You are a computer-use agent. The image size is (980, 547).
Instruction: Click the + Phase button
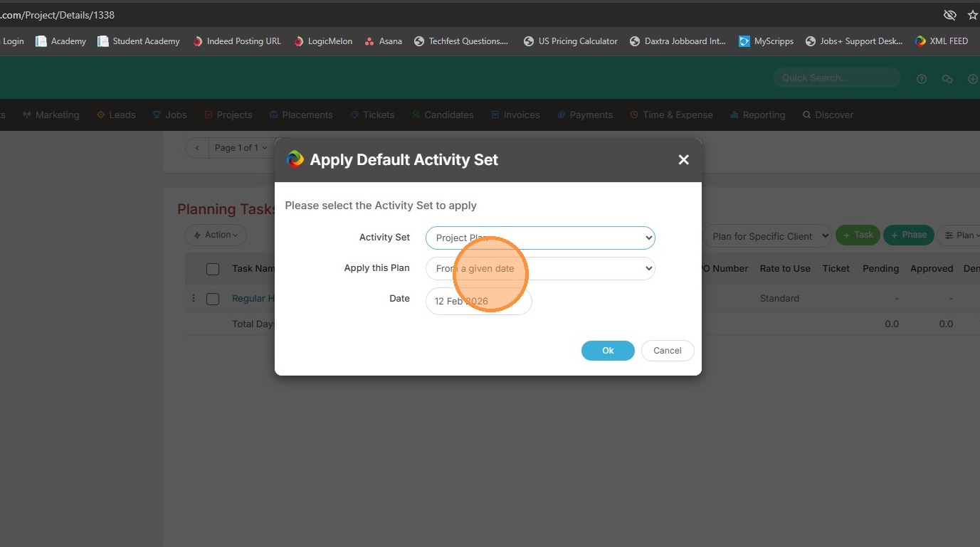coord(909,235)
